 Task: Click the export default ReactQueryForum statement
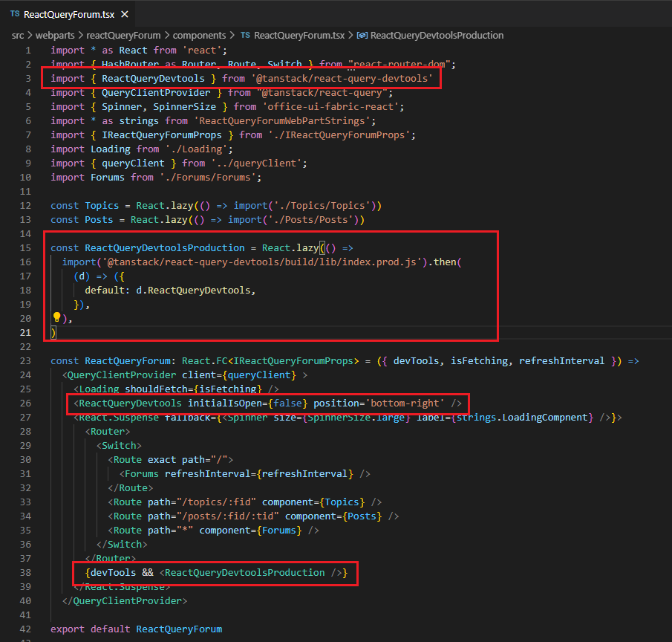click(x=136, y=629)
